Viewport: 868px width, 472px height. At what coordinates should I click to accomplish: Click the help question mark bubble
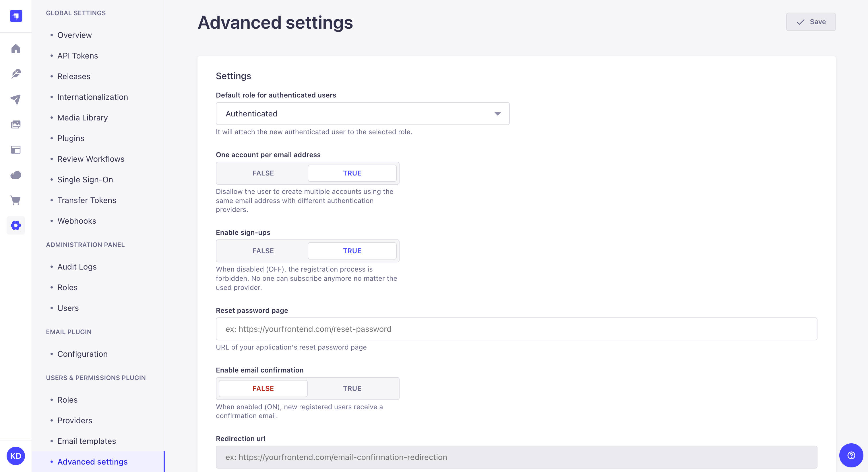coord(851,456)
